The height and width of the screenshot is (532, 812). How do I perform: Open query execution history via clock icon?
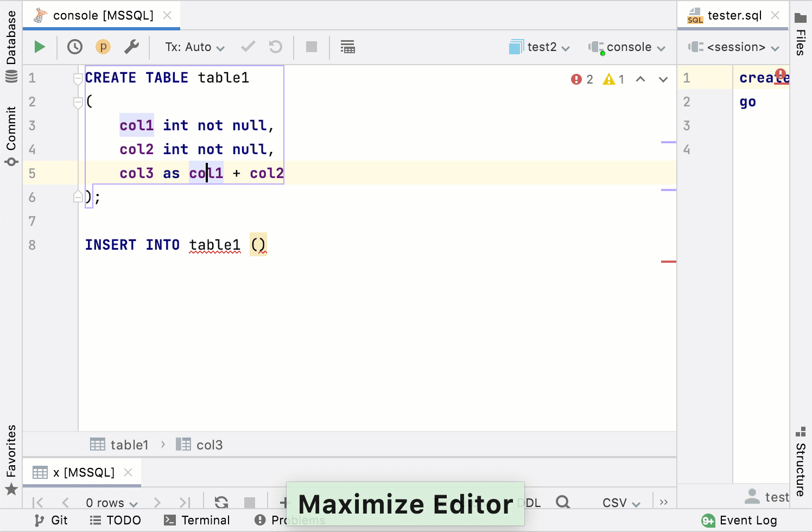[74, 47]
